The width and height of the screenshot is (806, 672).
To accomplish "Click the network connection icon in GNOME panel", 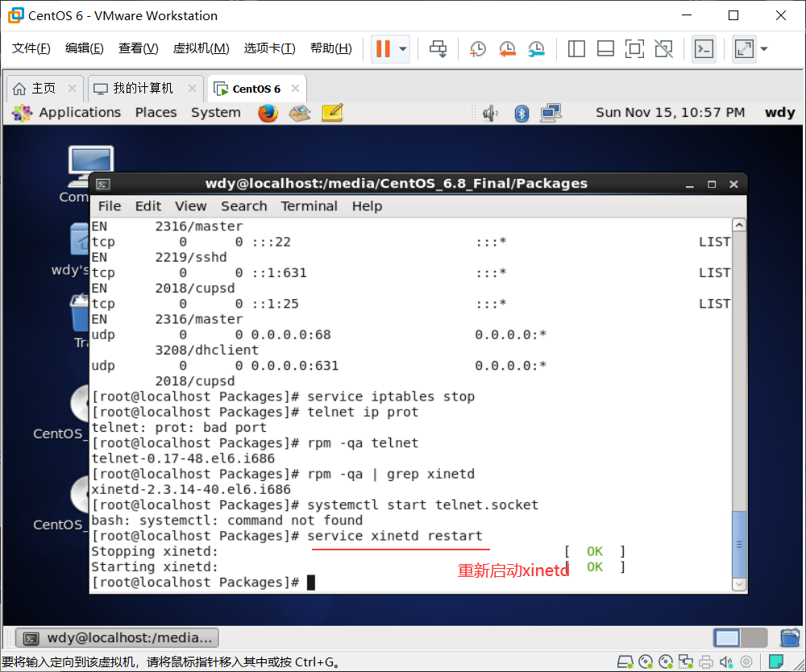I will (x=550, y=113).
